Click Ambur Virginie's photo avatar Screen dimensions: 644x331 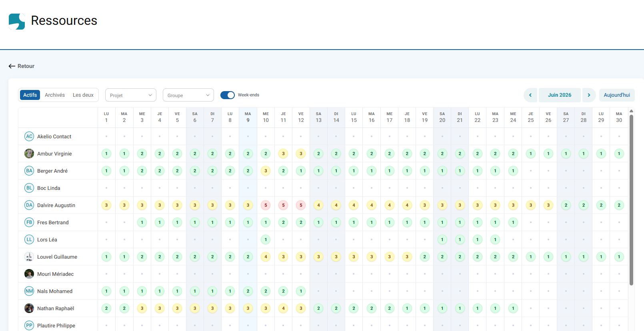point(29,154)
